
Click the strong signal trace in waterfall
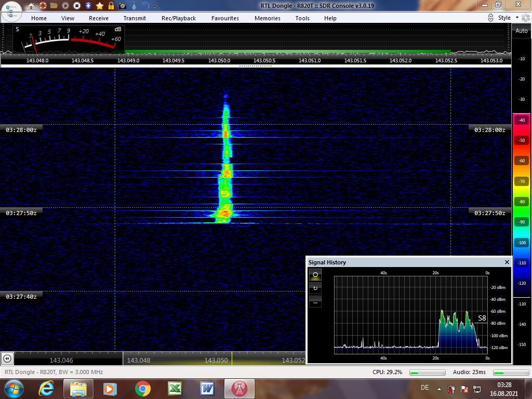[225, 159]
